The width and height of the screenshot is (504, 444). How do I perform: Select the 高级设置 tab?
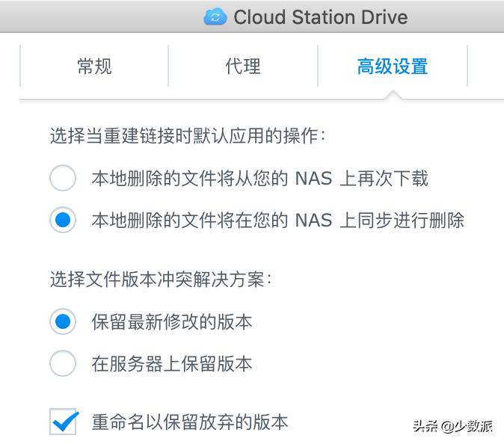(393, 67)
